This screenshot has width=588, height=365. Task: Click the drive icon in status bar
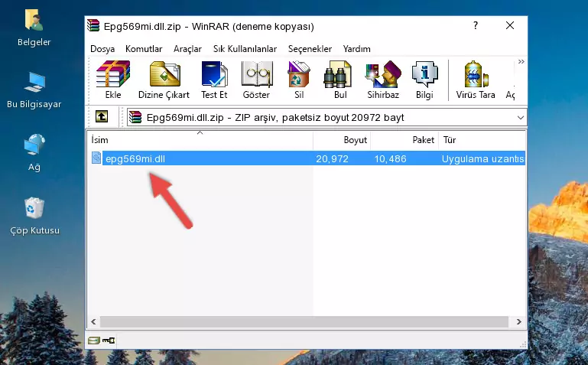click(94, 341)
